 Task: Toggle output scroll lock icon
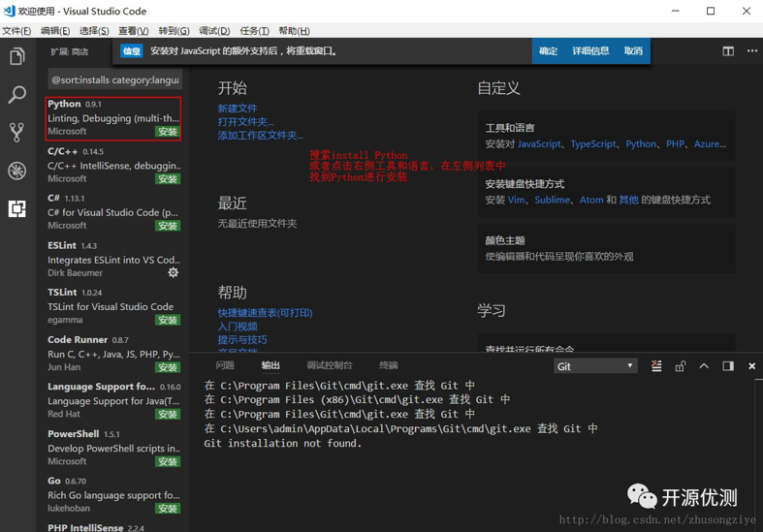click(680, 366)
